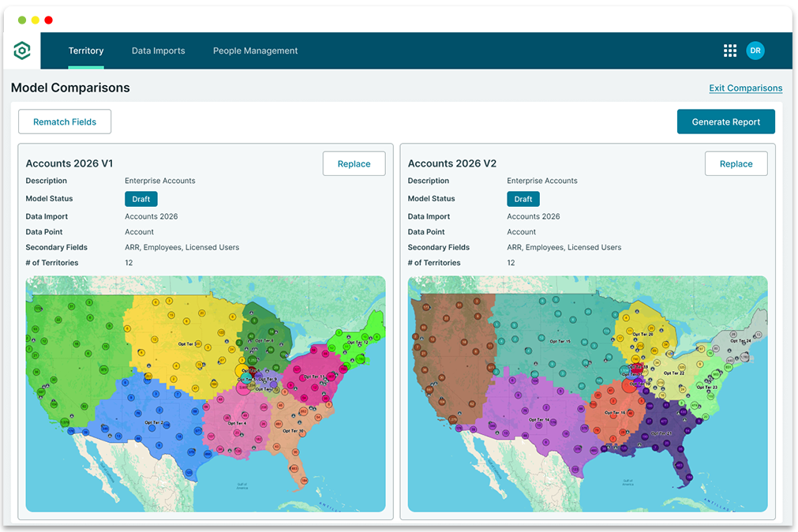Click an account marker in yellow Opt Ter 20
Image resolution: width=798 pixels, height=532 pixels.
click(650, 327)
